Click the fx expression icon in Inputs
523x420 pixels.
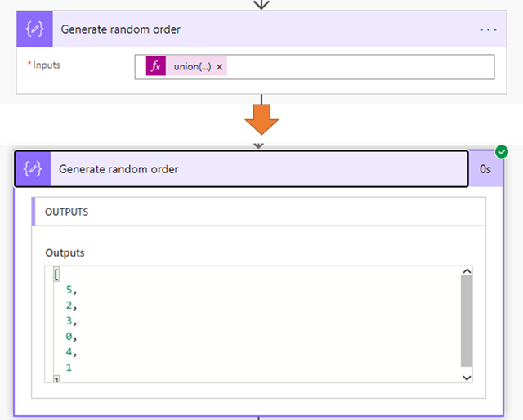pyautogui.click(x=156, y=66)
